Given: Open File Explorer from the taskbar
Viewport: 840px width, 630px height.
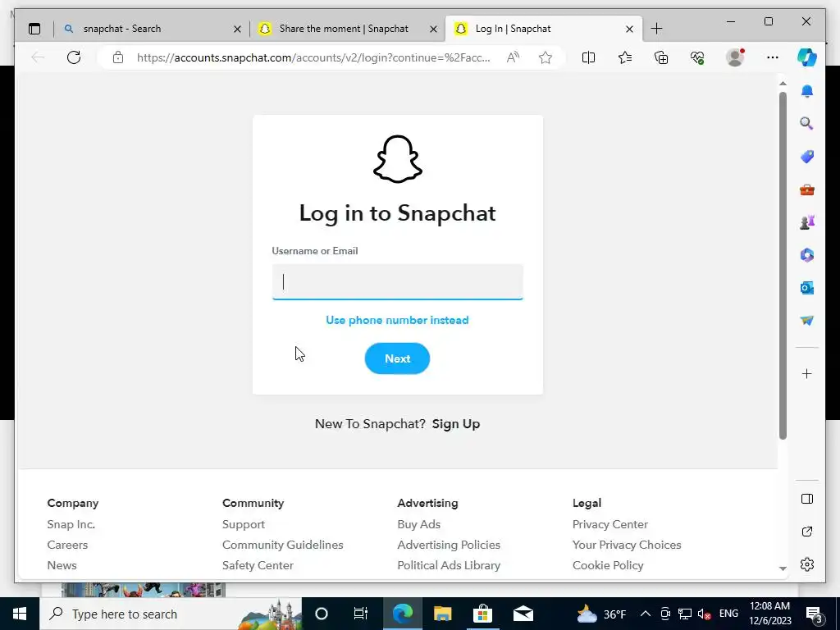Looking at the screenshot, I should click(x=442, y=614).
